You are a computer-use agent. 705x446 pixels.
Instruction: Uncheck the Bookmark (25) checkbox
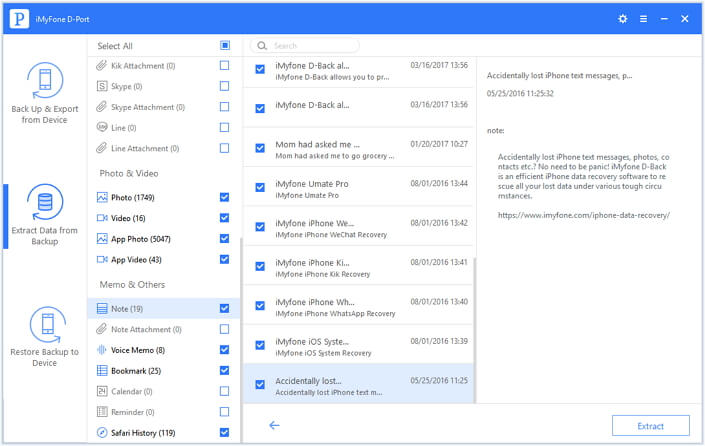[224, 370]
